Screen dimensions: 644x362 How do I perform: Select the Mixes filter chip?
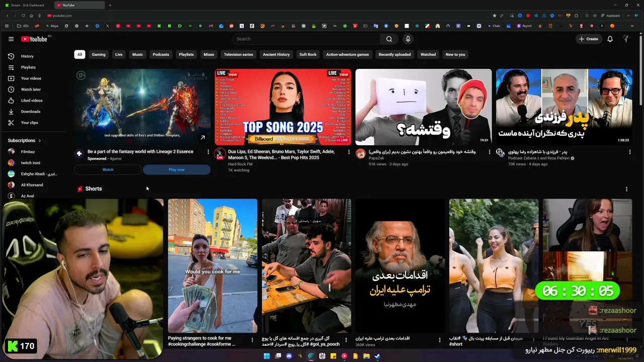(x=209, y=54)
